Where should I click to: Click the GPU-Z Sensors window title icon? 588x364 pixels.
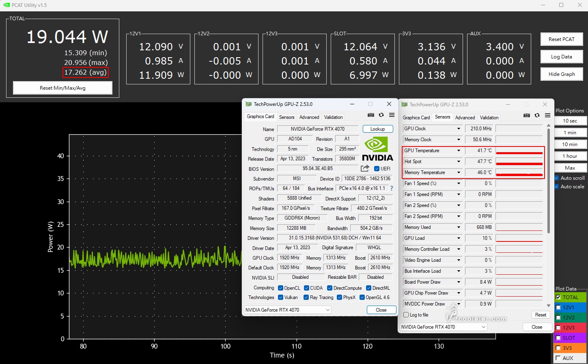click(x=404, y=105)
